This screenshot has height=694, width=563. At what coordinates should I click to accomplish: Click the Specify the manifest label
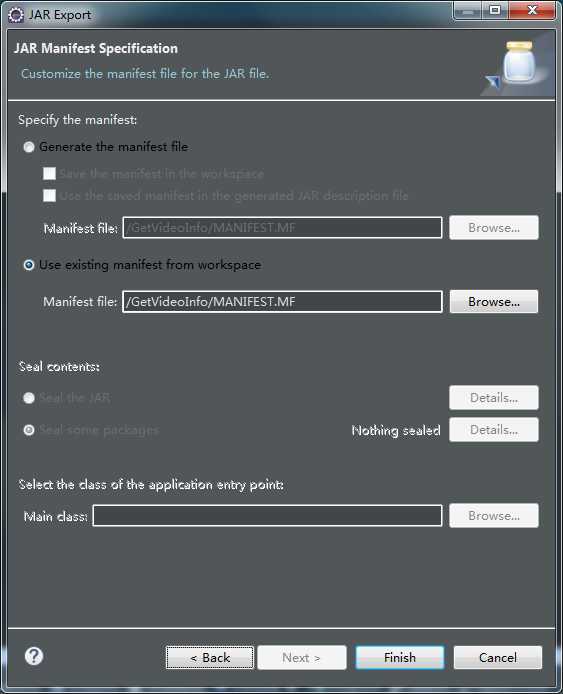point(77,120)
